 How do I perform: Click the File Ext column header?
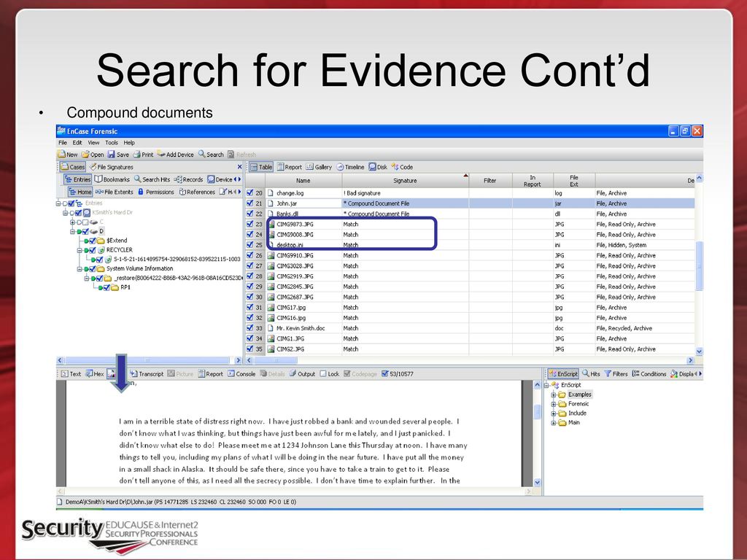574,181
